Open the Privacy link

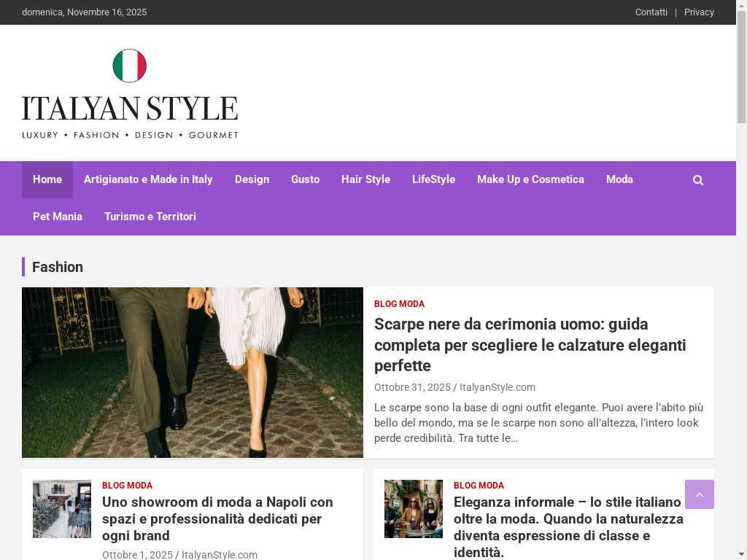(x=699, y=12)
